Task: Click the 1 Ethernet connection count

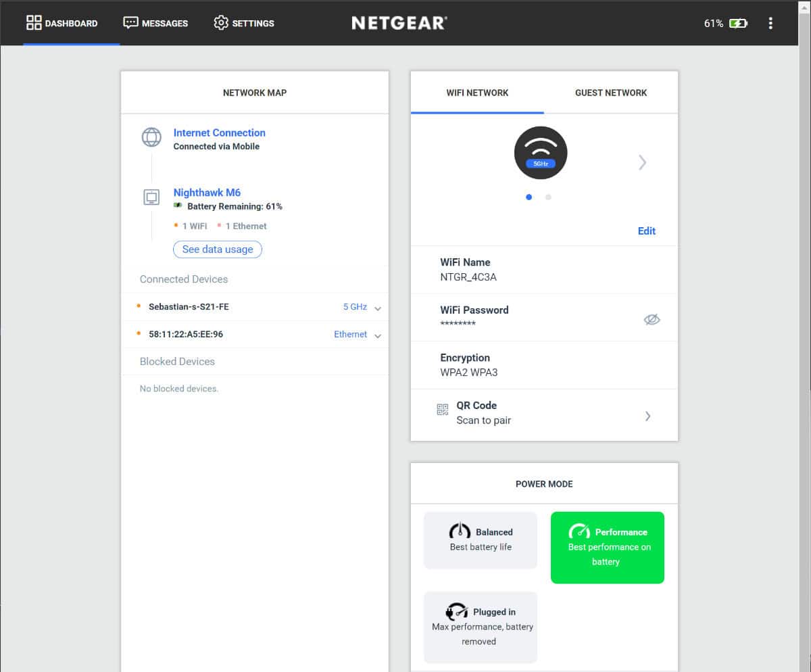Action: (246, 226)
